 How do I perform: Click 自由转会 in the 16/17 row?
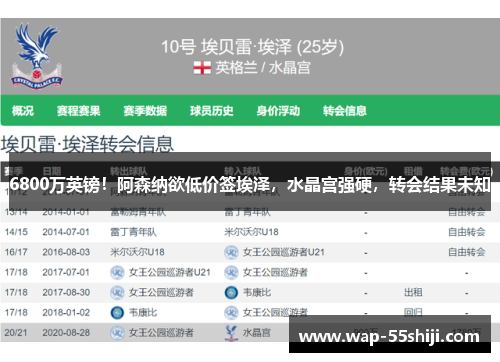pos(467,252)
